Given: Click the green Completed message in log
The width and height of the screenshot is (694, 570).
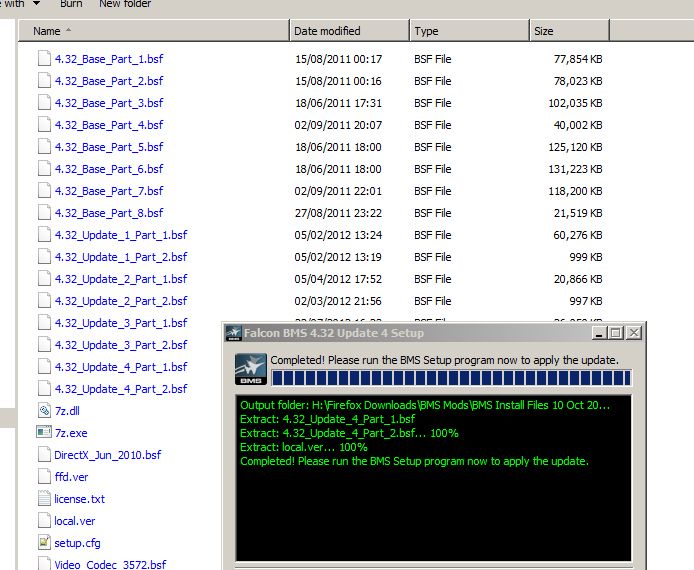Looking at the screenshot, I should (414, 461).
